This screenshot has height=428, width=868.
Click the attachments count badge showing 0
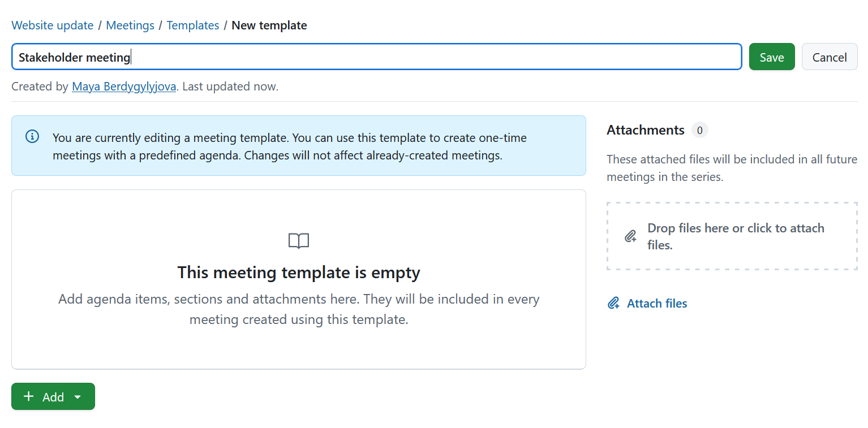699,130
